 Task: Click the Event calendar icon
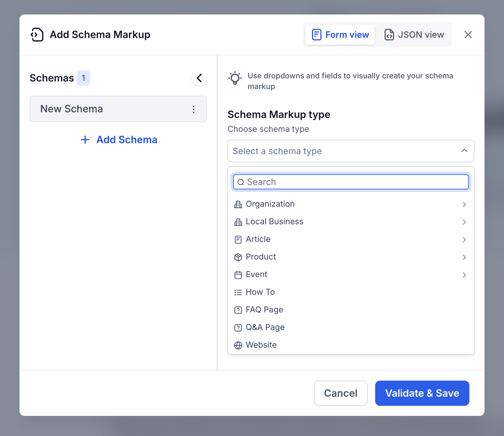click(238, 275)
